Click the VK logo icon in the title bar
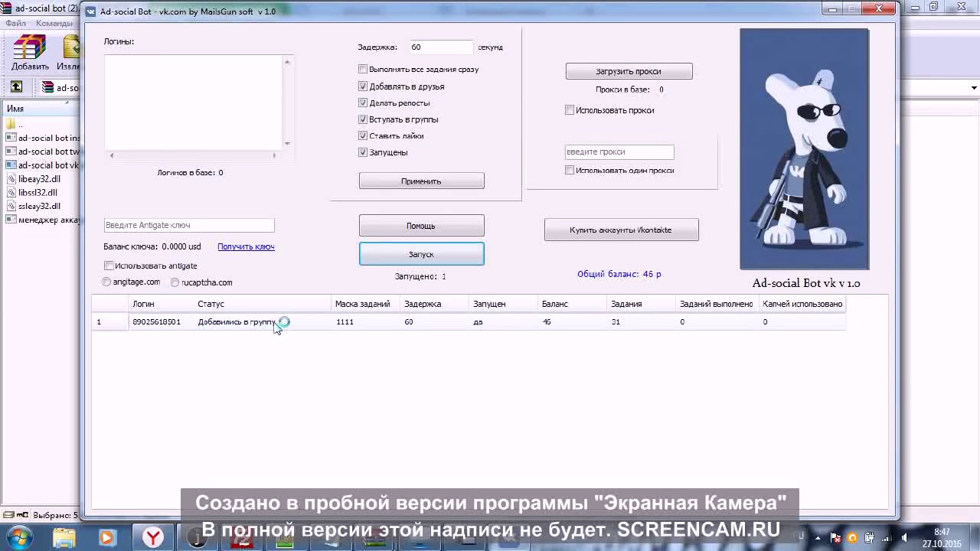980x551 pixels. click(x=91, y=11)
